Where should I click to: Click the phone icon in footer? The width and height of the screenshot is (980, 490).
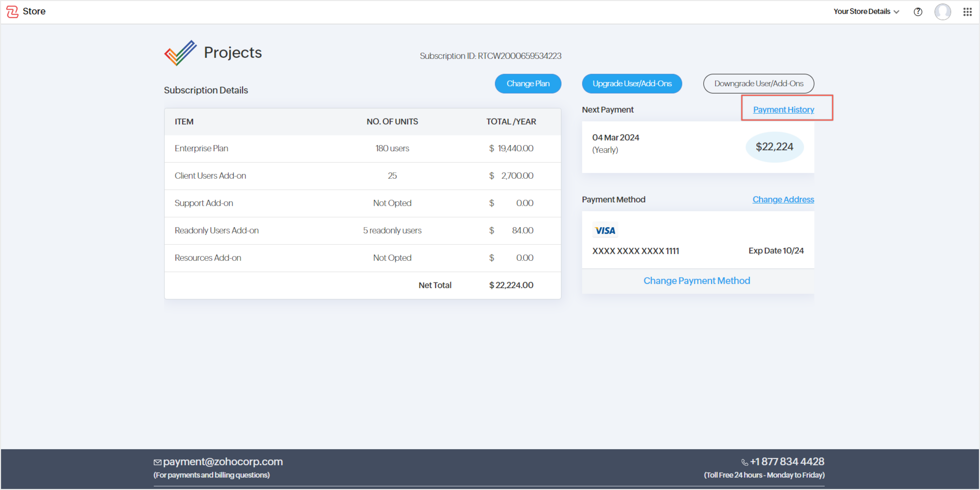click(744, 462)
